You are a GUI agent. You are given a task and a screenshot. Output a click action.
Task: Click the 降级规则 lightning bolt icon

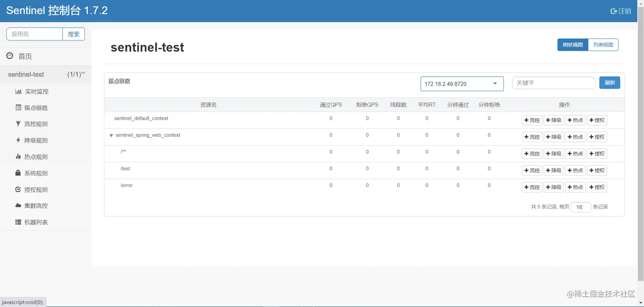(x=18, y=140)
